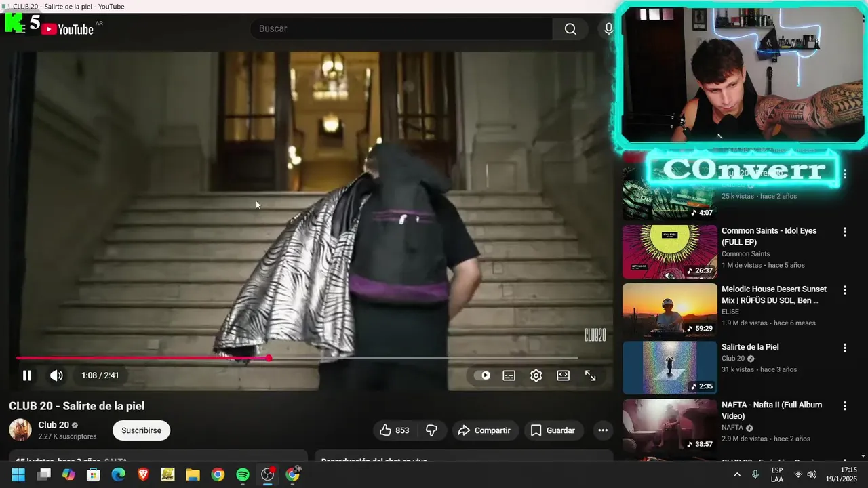Viewport: 868px width, 488px height.
Task: Click the Suscribirse button
Action: pyautogui.click(x=141, y=430)
